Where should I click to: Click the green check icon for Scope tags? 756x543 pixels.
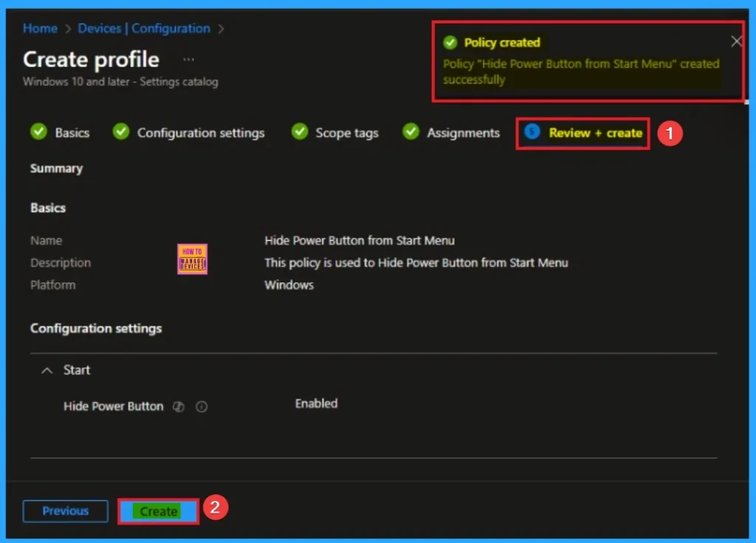[x=300, y=132]
